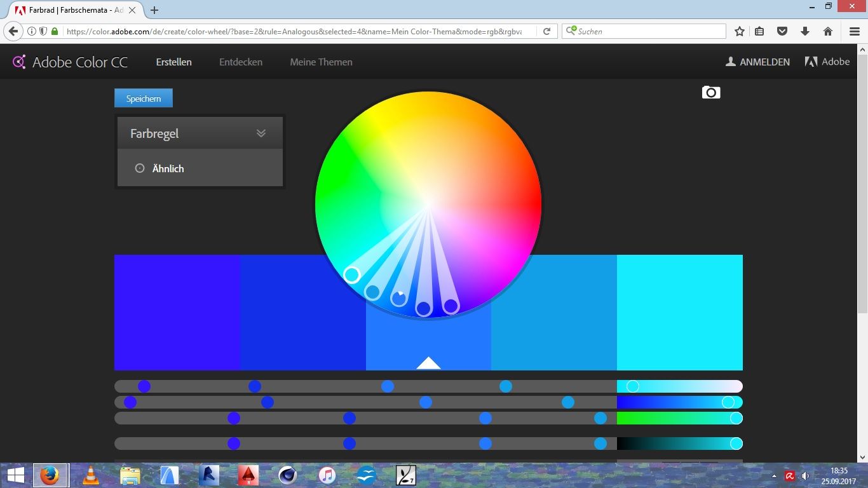Open iTunes from the taskbar

point(327,475)
